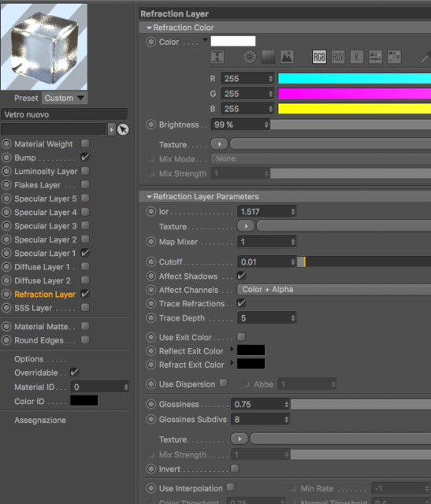Click the Ior value stepper arrows
The height and width of the screenshot is (504, 431).
pyautogui.click(x=292, y=212)
